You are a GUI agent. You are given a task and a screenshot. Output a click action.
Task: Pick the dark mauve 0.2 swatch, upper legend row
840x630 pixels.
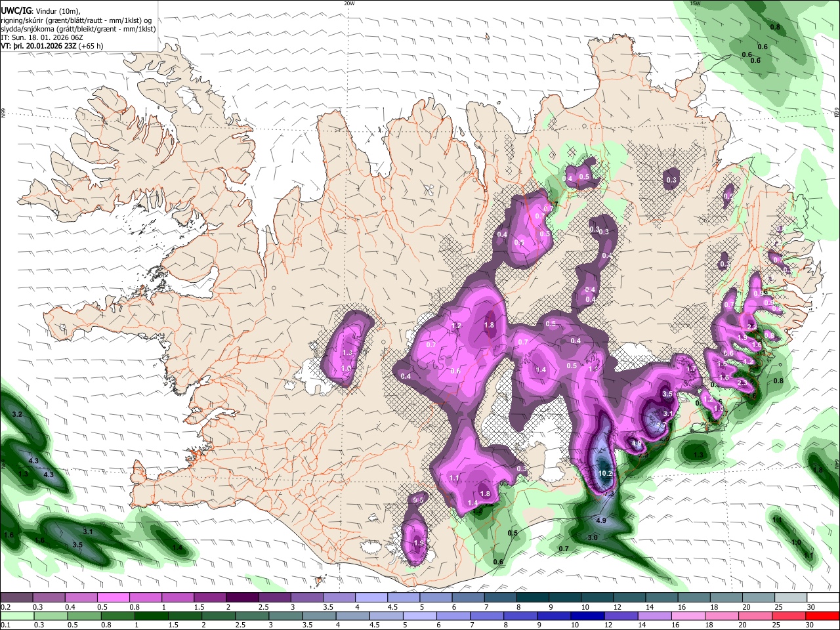pyautogui.click(x=16, y=597)
